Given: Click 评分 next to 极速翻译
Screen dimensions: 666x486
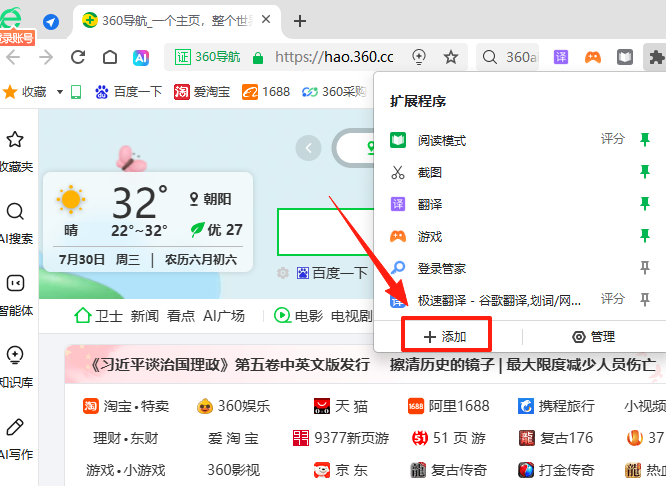Looking at the screenshot, I should [612, 299].
